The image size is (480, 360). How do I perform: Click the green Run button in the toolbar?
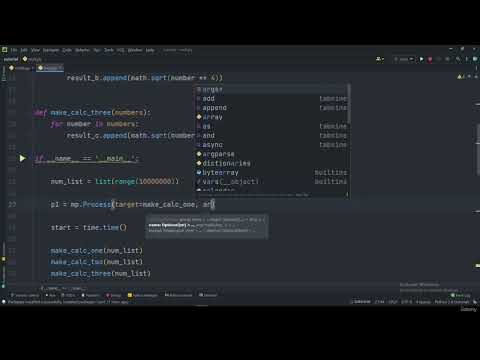421,59
